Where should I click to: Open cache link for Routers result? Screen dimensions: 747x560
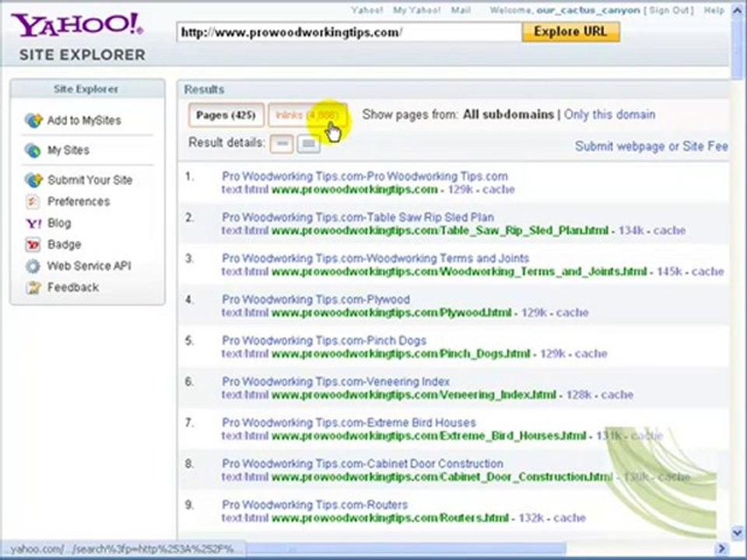pyautogui.click(x=570, y=518)
